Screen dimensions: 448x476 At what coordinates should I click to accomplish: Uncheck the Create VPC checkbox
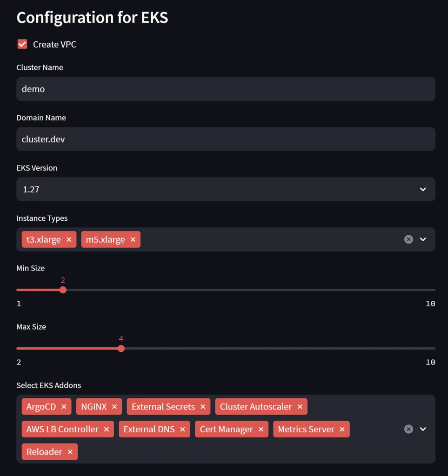[x=22, y=44]
